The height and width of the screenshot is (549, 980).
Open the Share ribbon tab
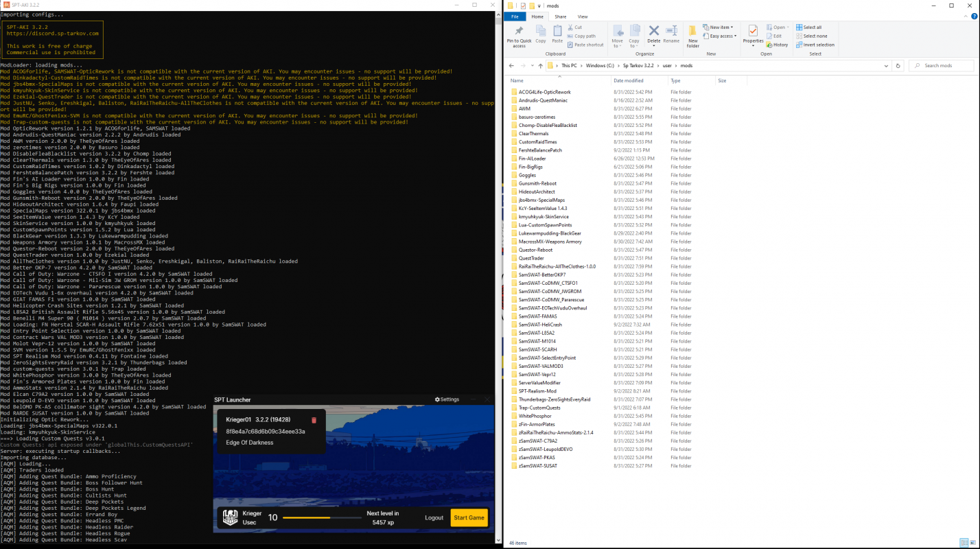click(560, 16)
